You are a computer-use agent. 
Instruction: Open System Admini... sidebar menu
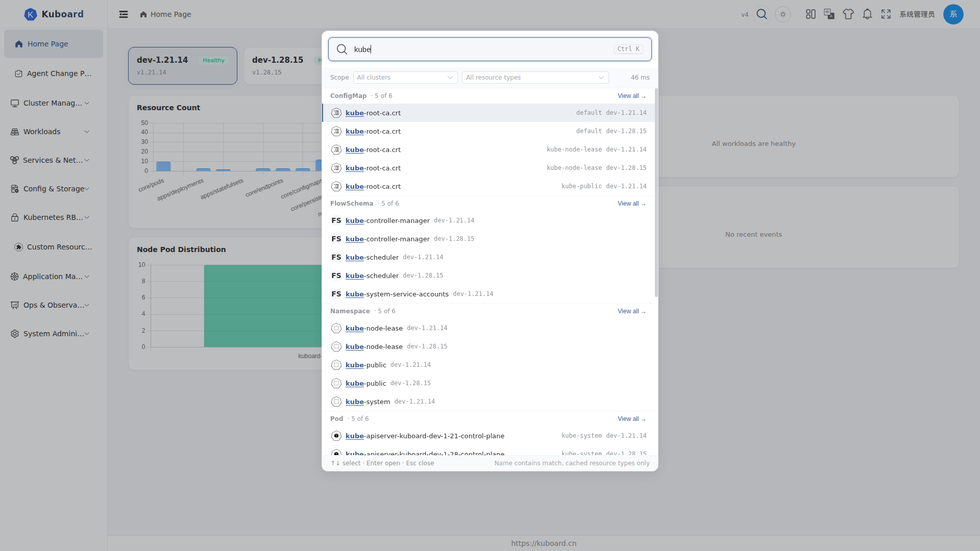click(x=54, y=334)
